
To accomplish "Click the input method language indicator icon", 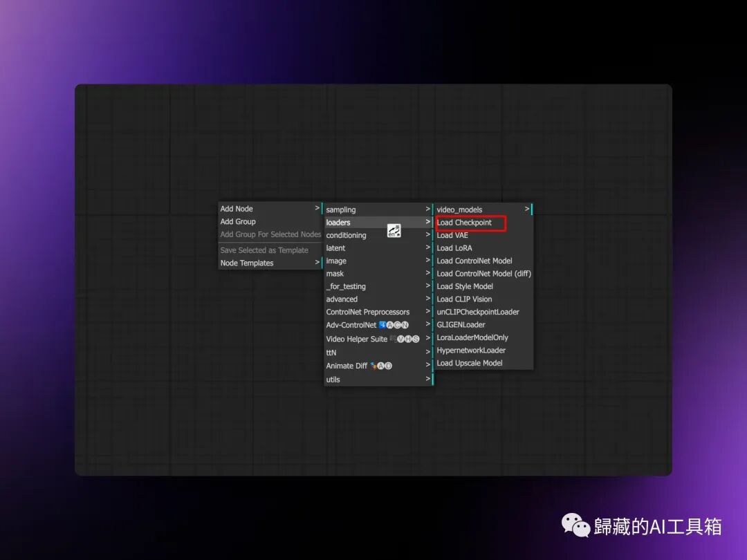I will point(394,230).
